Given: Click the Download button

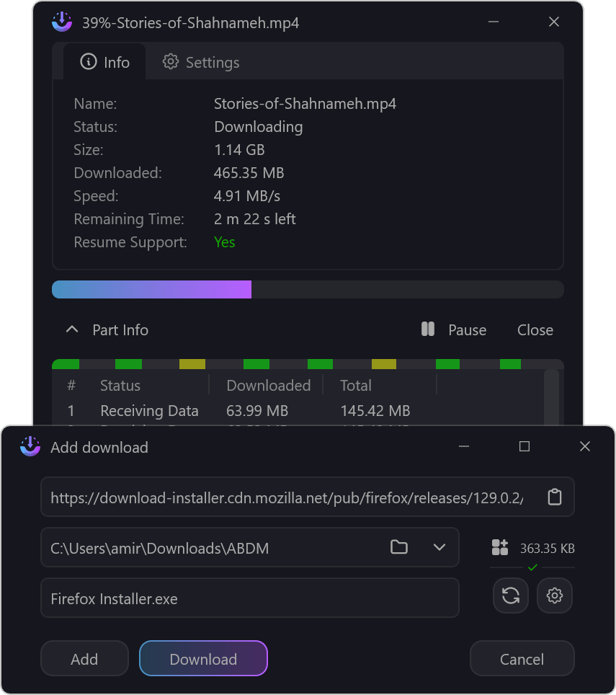Looking at the screenshot, I should coord(203,659).
